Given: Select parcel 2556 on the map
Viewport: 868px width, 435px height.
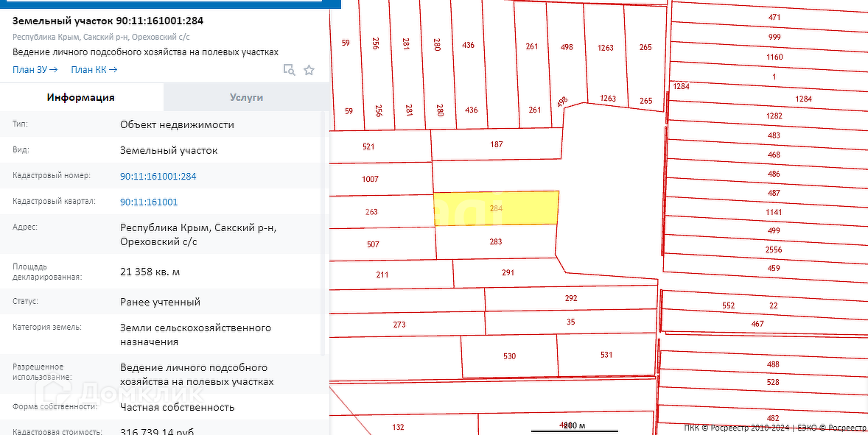Looking at the screenshot, I should 774,250.
